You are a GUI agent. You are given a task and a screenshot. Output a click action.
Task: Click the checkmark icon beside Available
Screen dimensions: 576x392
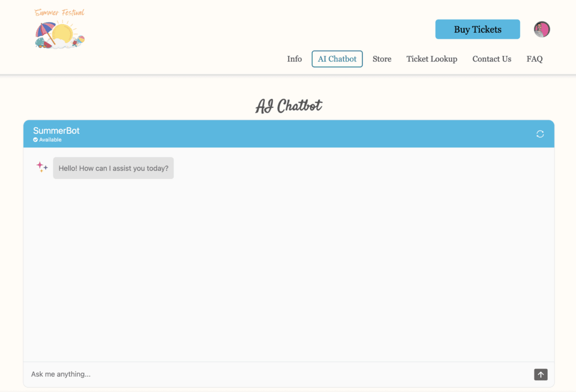click(35, 140)
